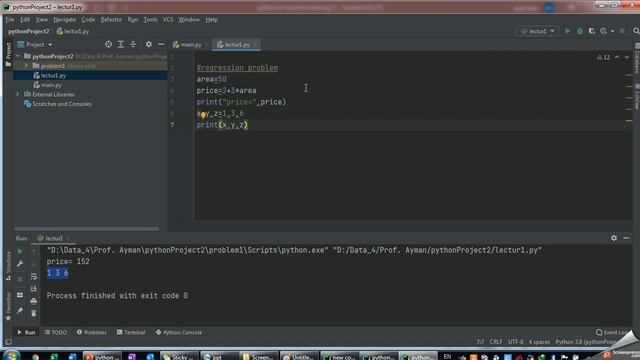Collapse all items in the Project tree

click(133, 44)
